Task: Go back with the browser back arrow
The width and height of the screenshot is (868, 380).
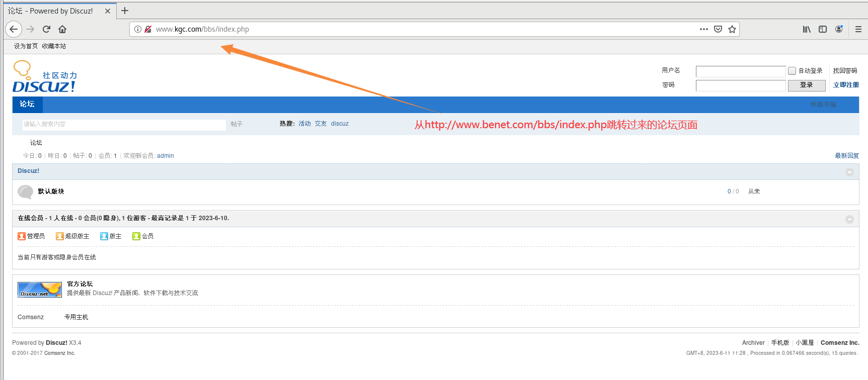Action: click(x=14, y=29)
